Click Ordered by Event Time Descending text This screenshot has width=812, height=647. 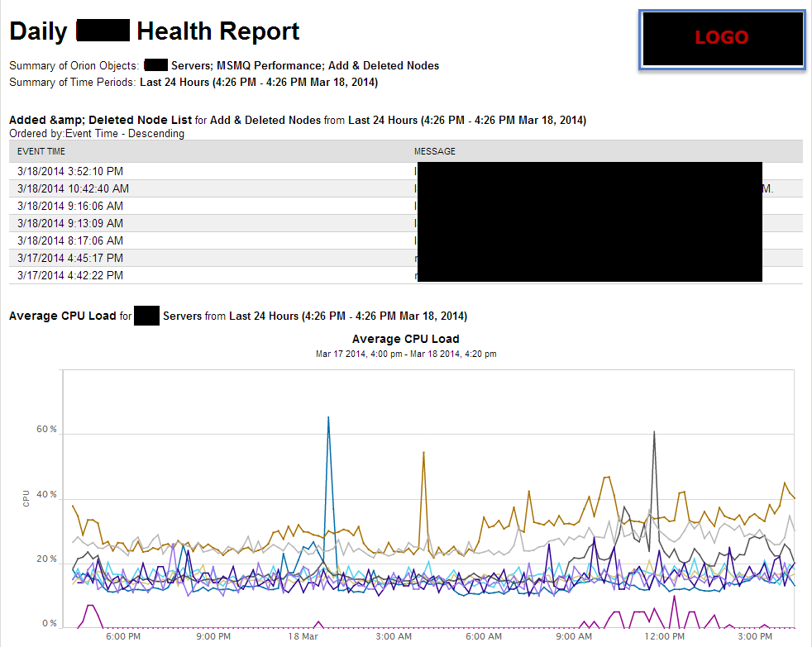pyautogui.click(x=97, y=134)
